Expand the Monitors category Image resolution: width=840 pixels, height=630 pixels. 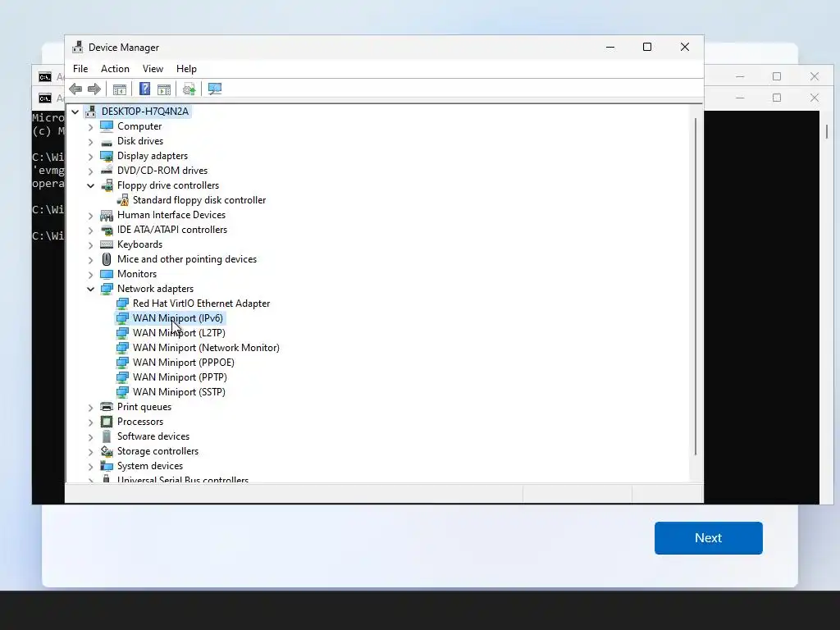click(90, 275)
